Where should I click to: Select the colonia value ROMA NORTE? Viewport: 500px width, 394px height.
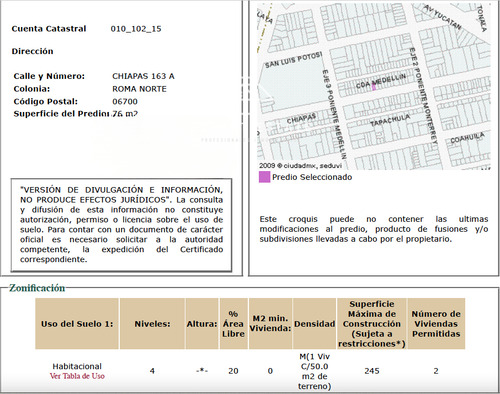[x=139, y=89]
